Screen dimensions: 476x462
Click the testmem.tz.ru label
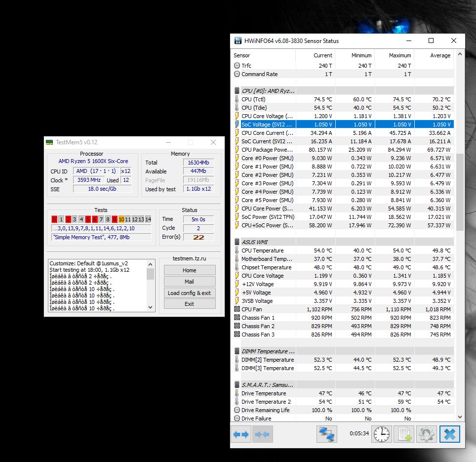coord(190,258)
